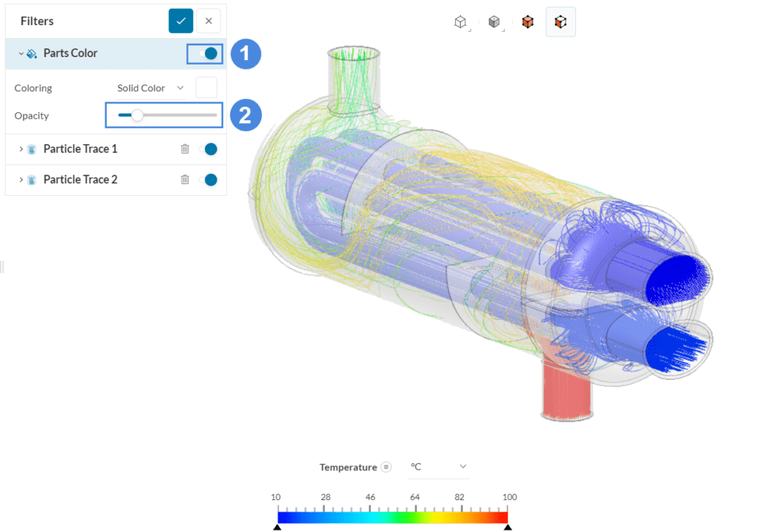760x532 pixels.
Task: Close the Filters panel with the X
Action: [209, 21]
